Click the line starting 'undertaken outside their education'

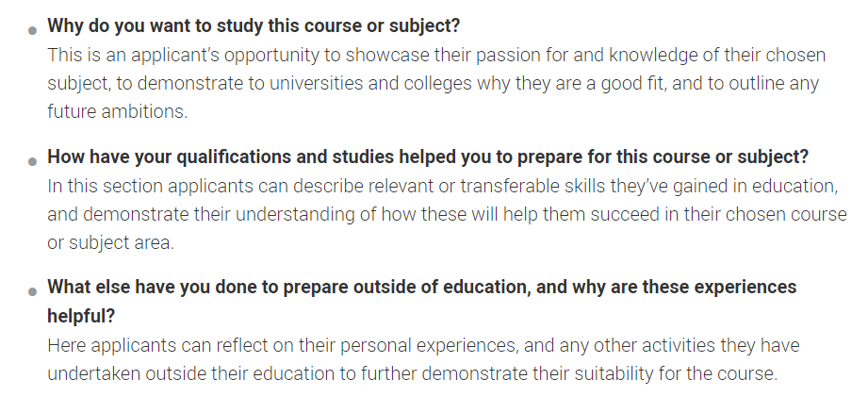pos(413,374)
